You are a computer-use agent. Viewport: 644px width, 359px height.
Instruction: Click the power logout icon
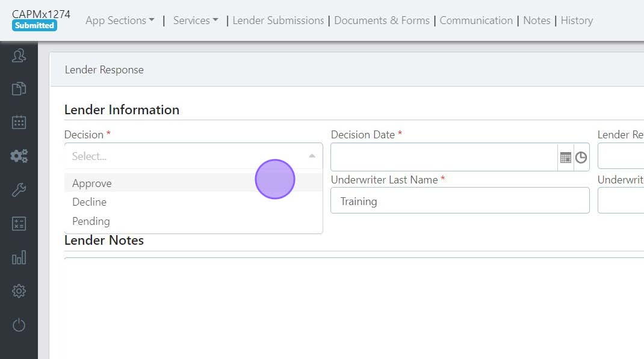click(x=19, y=325)
